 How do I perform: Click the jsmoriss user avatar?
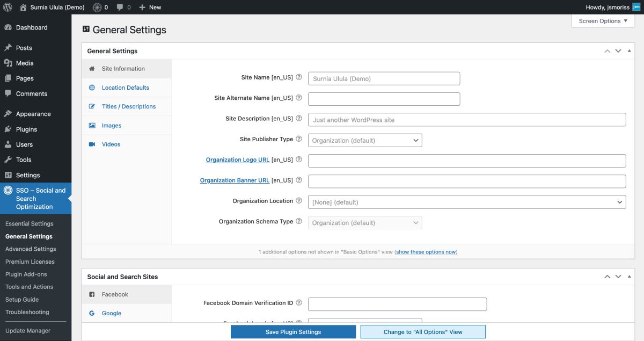[x=636, y=7]
